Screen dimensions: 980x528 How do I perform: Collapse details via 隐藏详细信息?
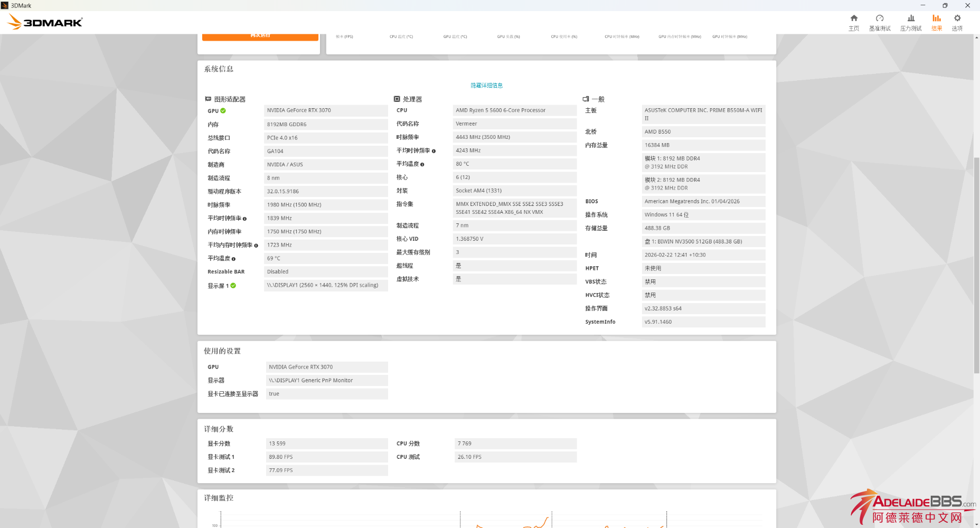486,86
